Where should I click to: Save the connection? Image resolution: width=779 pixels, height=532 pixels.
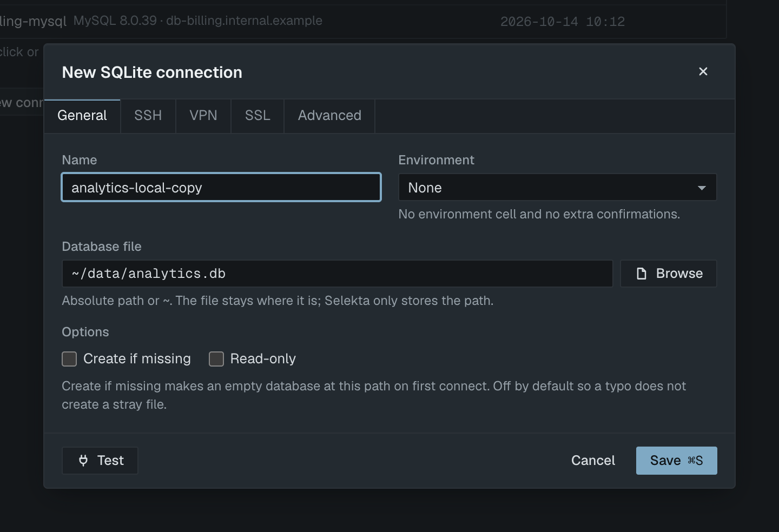[x=676, y=461]
